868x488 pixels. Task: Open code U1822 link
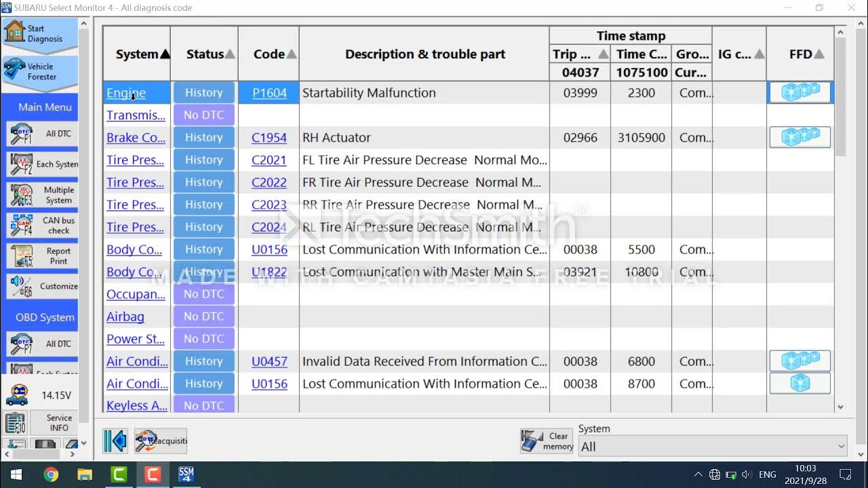269,272
